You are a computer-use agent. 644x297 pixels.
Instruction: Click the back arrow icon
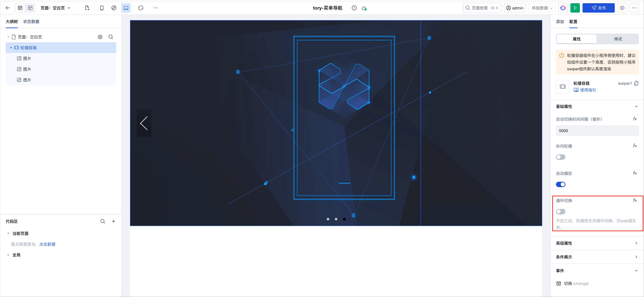pos(8,8)
